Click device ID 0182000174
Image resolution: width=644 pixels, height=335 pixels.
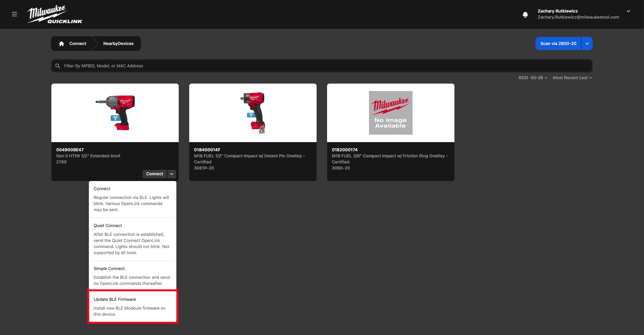click(x=345, y=150)
